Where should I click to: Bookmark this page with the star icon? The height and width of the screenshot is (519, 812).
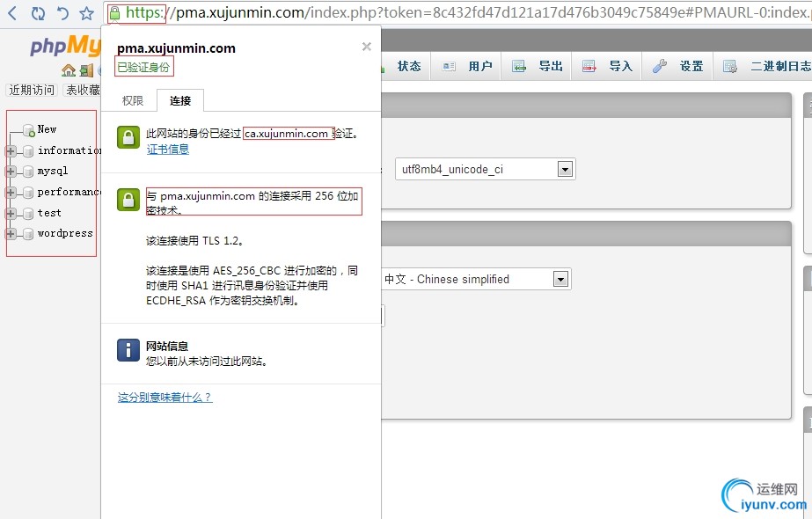(86, 13)
